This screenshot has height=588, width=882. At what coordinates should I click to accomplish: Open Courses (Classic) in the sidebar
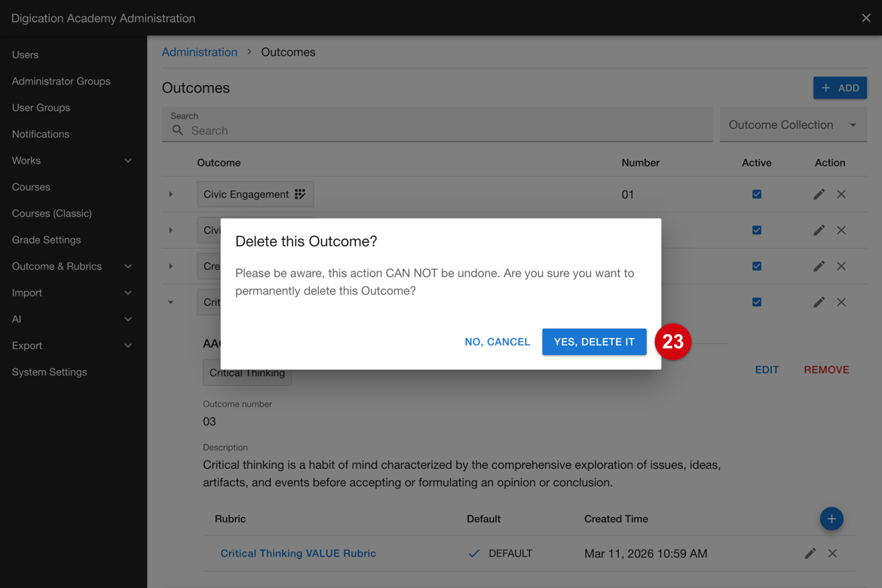pos(52,213)
